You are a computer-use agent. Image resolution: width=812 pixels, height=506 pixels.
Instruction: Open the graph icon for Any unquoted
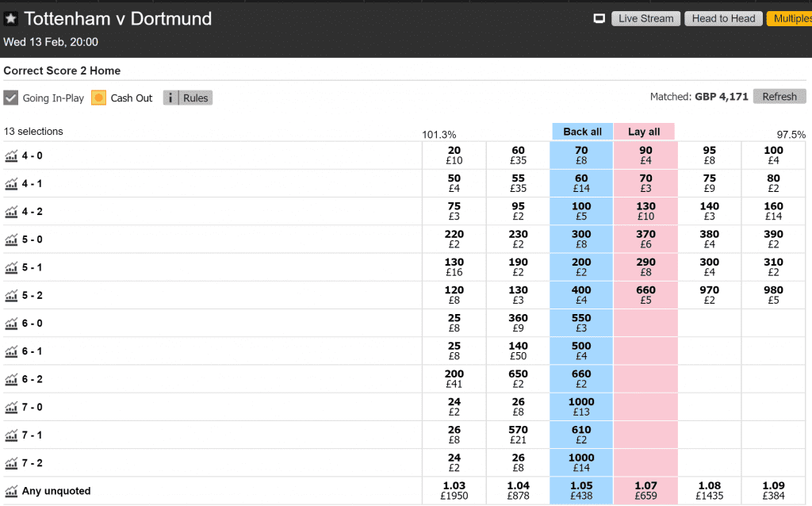click(x=11, y=492)
